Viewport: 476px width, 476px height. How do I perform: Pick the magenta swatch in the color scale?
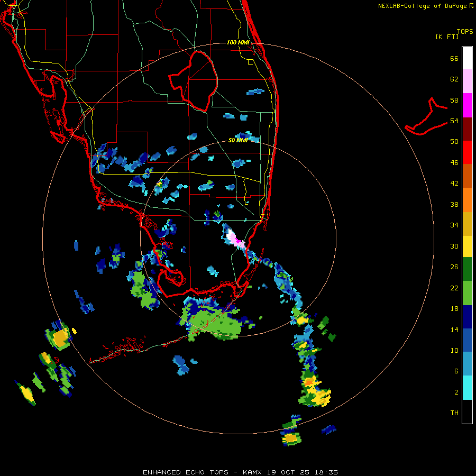pos(467,105)
